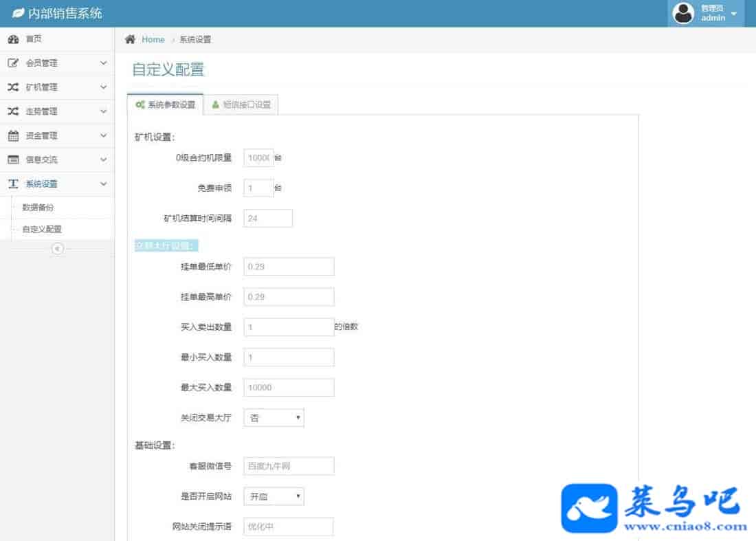This screenshot has width=756, height=541.
Task: Click the home icon in the breadcrumb
Action: tap(130, 39)
